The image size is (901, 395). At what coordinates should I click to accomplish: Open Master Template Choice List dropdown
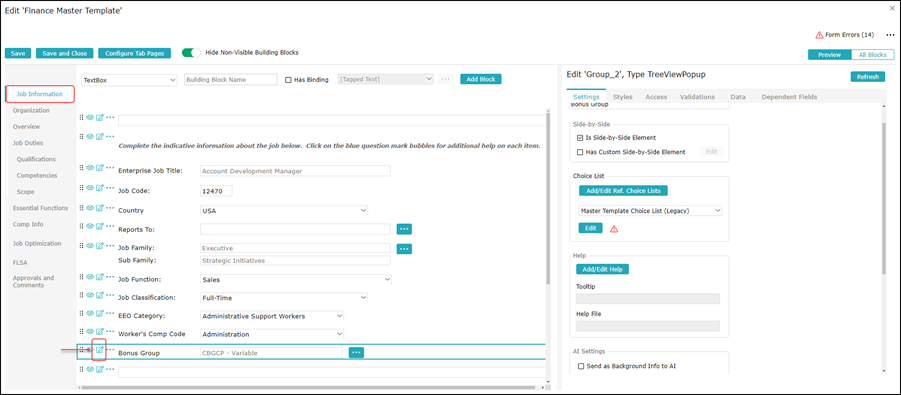tap(650, 211)
